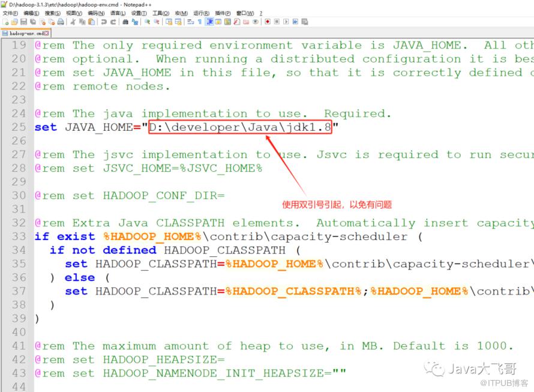The width and height of the screenshot is (534, 392).
Task: Toggle the highlighted indent guide button
Action: tap(209, 22)
